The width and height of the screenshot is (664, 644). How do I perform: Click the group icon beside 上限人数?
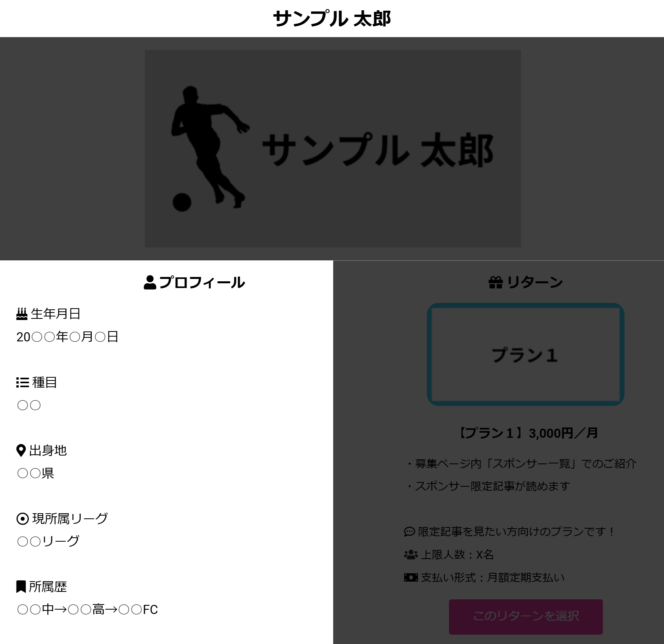pos(411,555)
